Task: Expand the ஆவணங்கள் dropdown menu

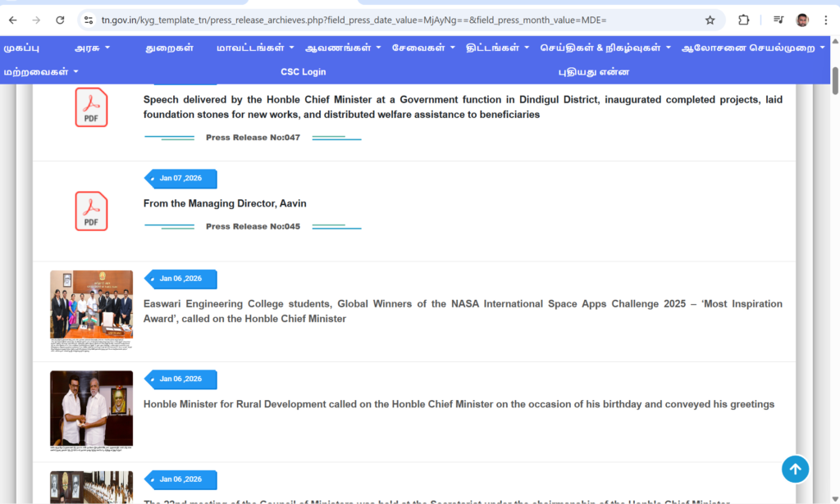Action: pos(343,48)
